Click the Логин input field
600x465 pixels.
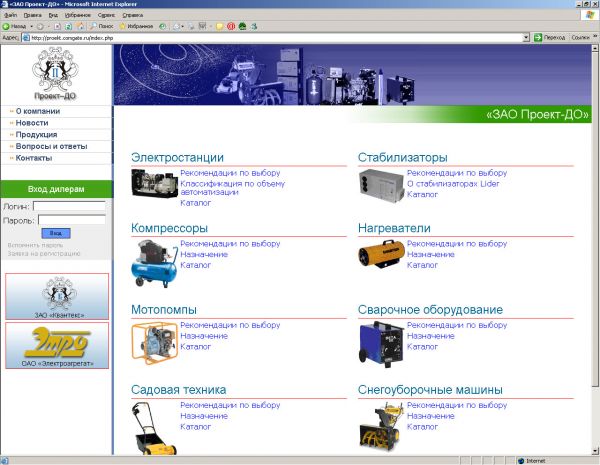[x=69, y=206]
